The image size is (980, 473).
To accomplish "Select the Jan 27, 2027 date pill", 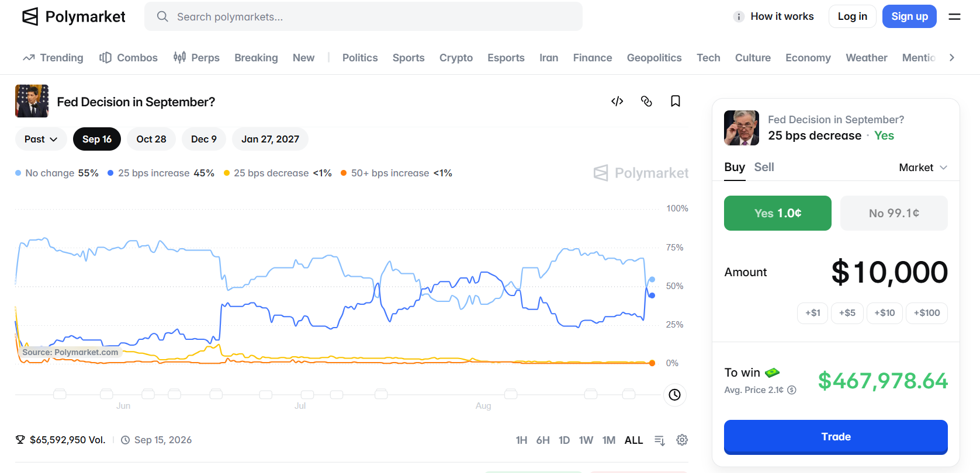I will [270, 139].
